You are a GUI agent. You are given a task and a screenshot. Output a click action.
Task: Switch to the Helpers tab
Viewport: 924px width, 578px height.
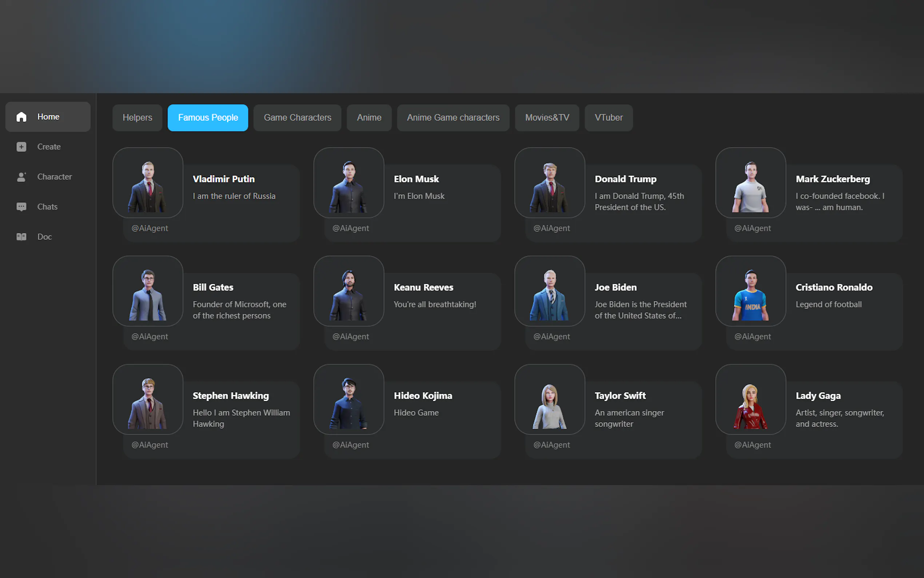tap(137, 118)
